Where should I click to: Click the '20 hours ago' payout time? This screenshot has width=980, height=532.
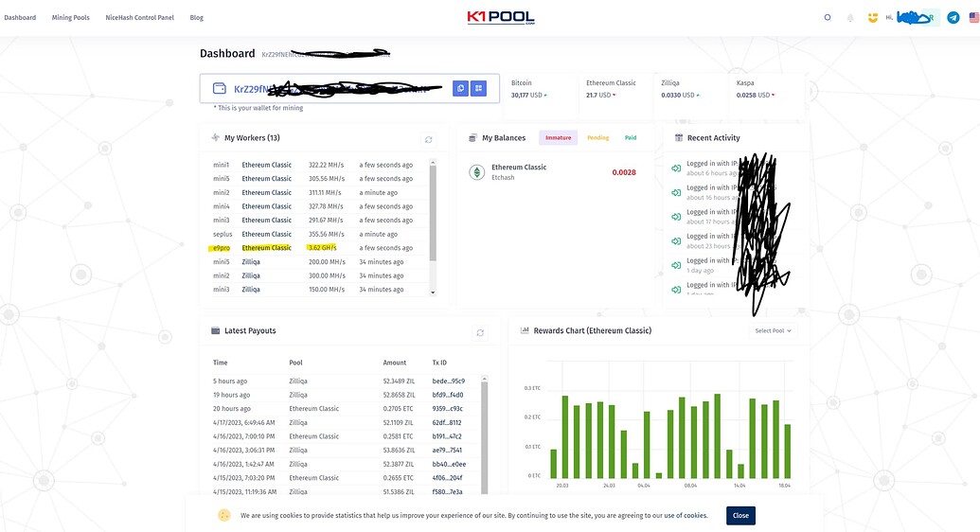point(232,408)
